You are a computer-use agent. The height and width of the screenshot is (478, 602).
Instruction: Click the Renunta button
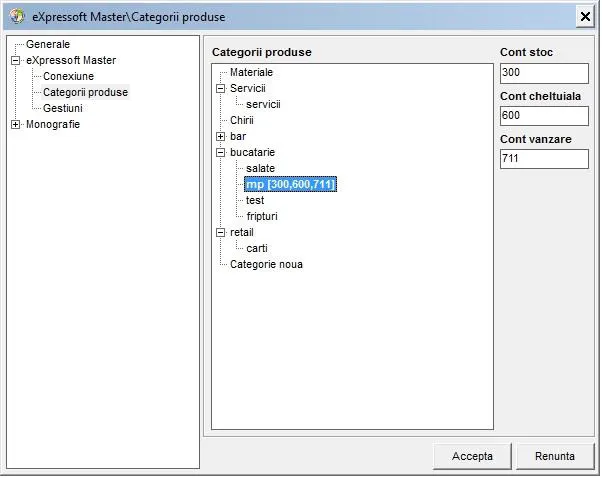tap(555, 456)
